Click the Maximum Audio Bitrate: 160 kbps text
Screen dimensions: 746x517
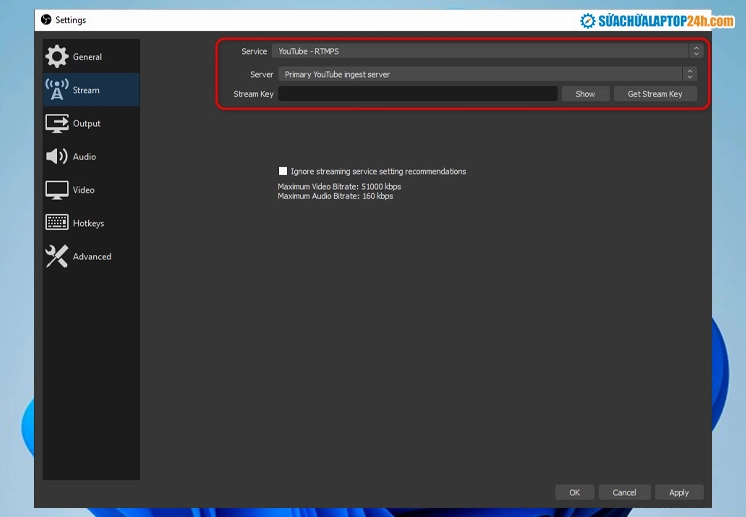[x=335, y=196]
